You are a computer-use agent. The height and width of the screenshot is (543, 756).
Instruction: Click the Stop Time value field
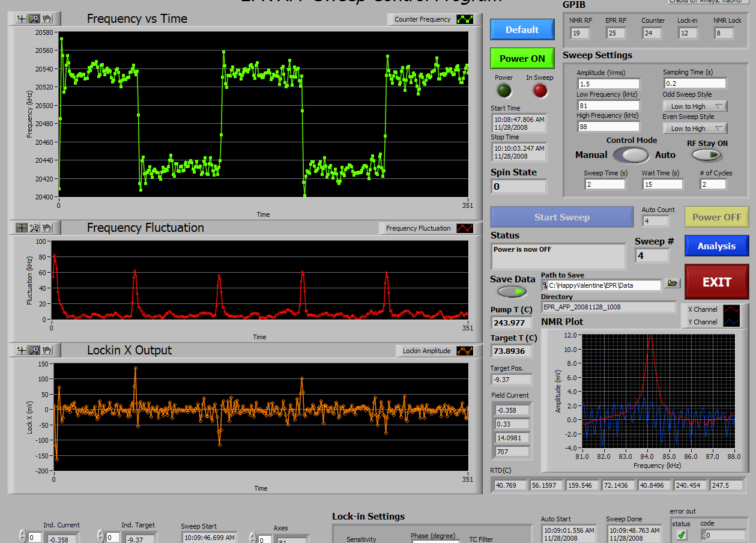519,152
